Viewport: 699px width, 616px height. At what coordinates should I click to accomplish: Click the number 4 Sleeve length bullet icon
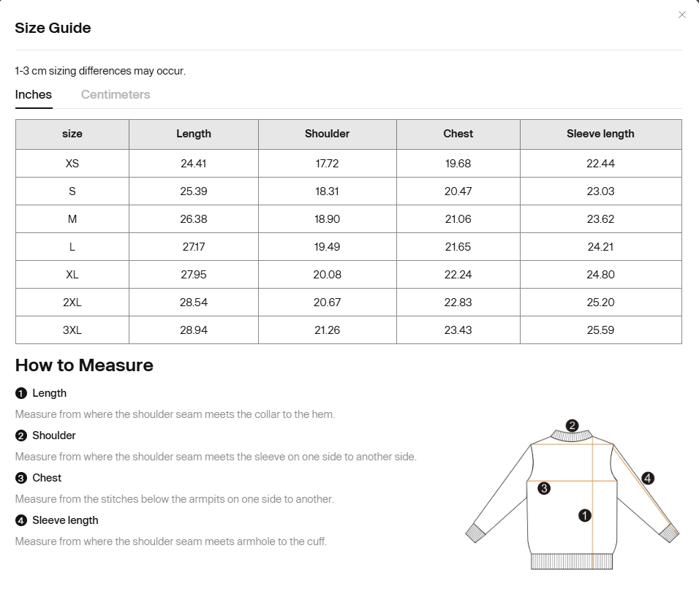21,520
